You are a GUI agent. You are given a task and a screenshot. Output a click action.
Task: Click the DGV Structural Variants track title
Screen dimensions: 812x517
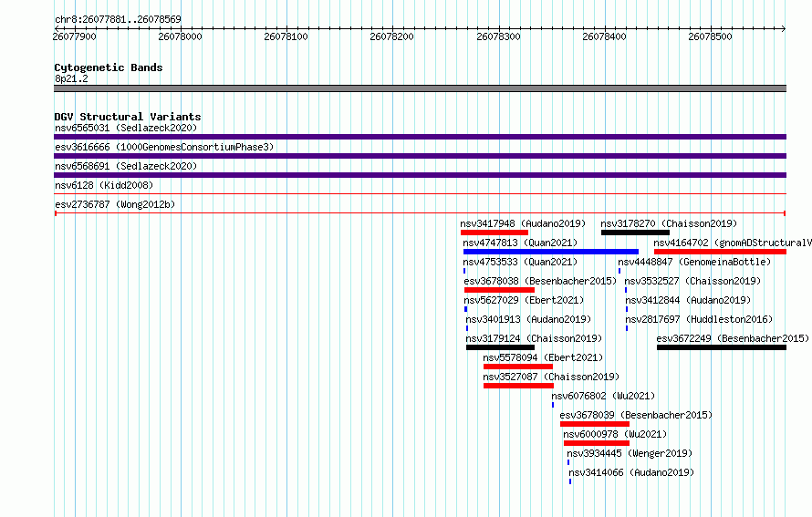pos(128,117)
